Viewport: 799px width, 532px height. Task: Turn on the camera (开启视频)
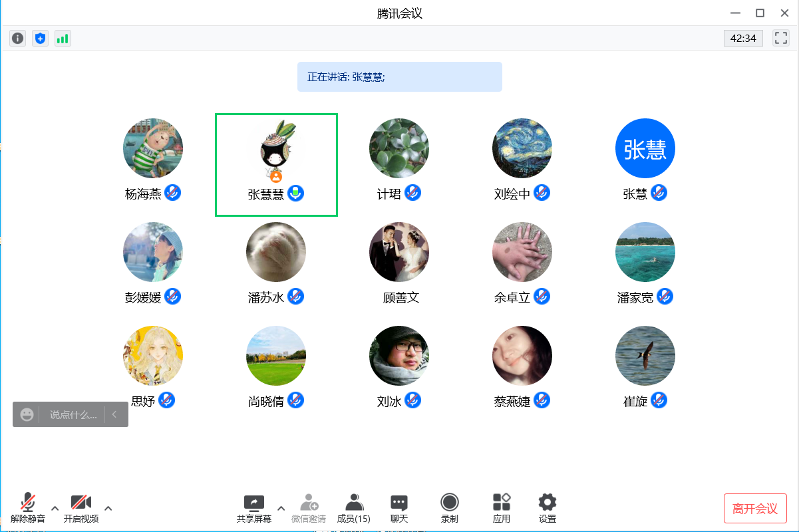pos(81,509)
